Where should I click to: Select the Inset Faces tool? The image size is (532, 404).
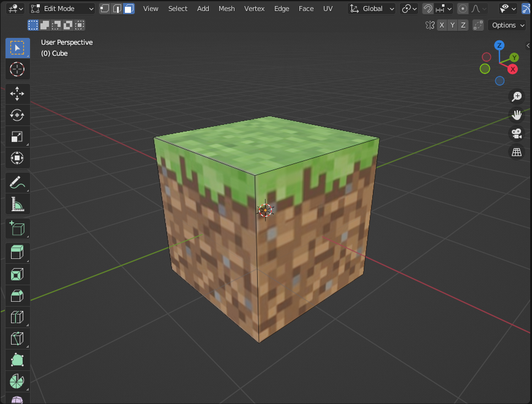pyautogui.click(x=17, y=274)
